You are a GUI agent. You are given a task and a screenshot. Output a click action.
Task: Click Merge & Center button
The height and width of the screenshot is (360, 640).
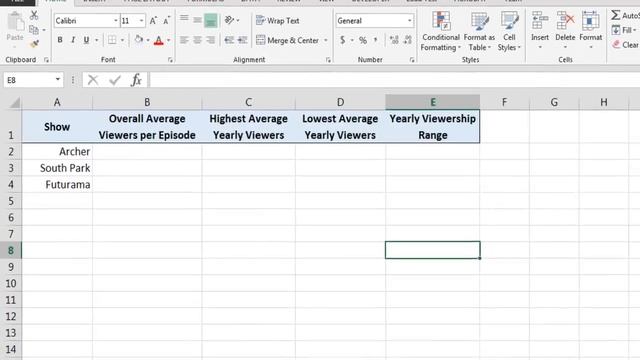coord(287,40)
